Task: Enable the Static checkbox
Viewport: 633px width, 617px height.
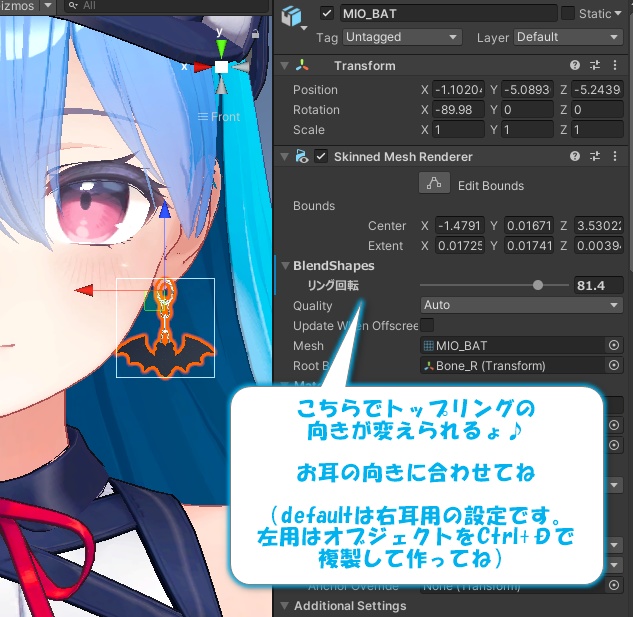Action: [568, 13]
